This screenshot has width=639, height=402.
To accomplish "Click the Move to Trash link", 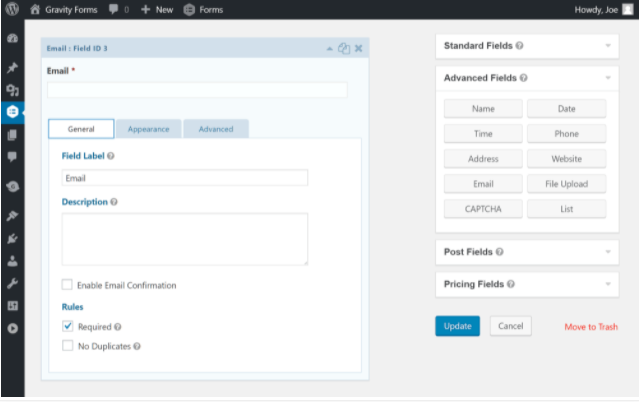I will tap(591, 327).
